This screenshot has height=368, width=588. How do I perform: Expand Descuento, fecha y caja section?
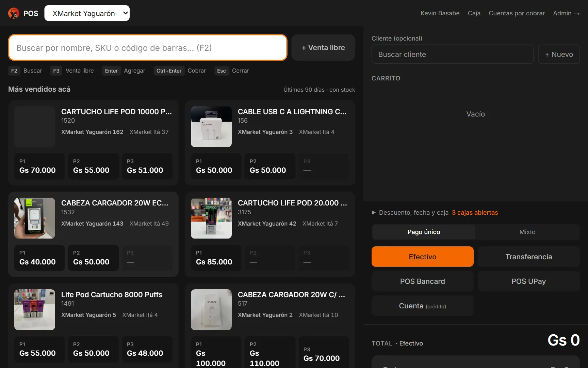click(x=410, y=213)
